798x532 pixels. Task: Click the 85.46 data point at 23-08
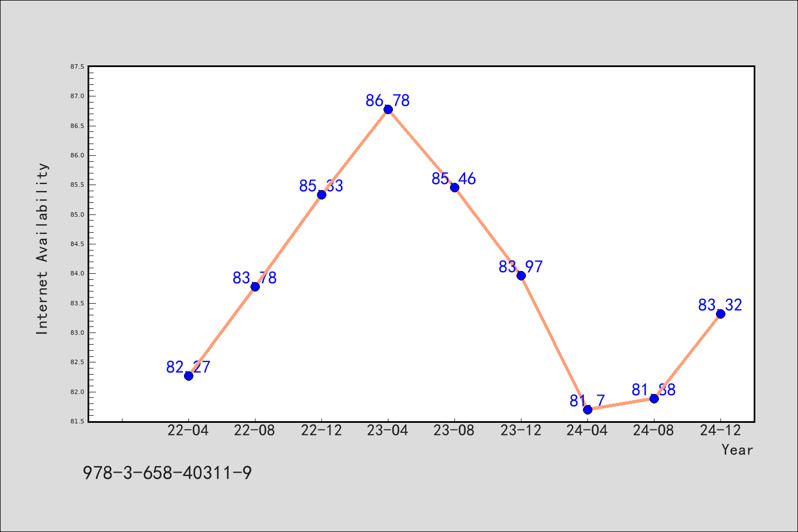click(454, 187)
